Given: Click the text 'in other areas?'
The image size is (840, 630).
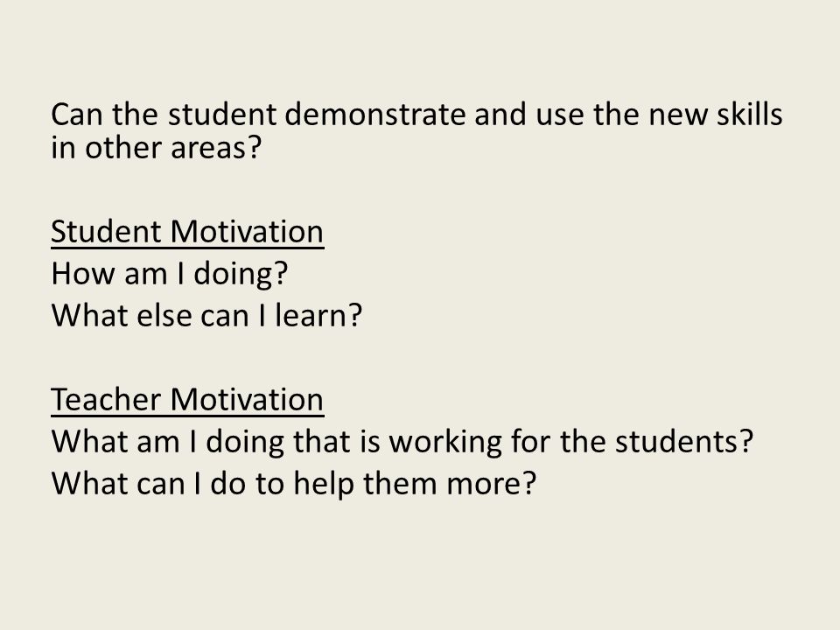Looking at the screenshot, I should [156, 148].
